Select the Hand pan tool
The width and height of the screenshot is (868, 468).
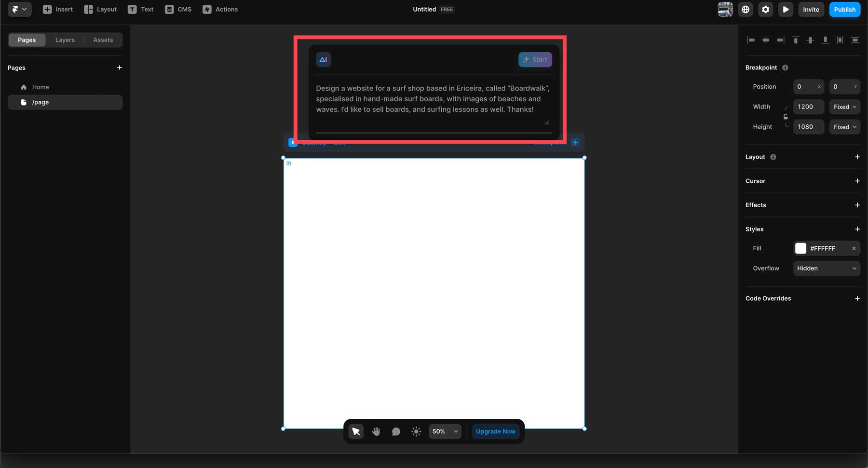point(376,431)
